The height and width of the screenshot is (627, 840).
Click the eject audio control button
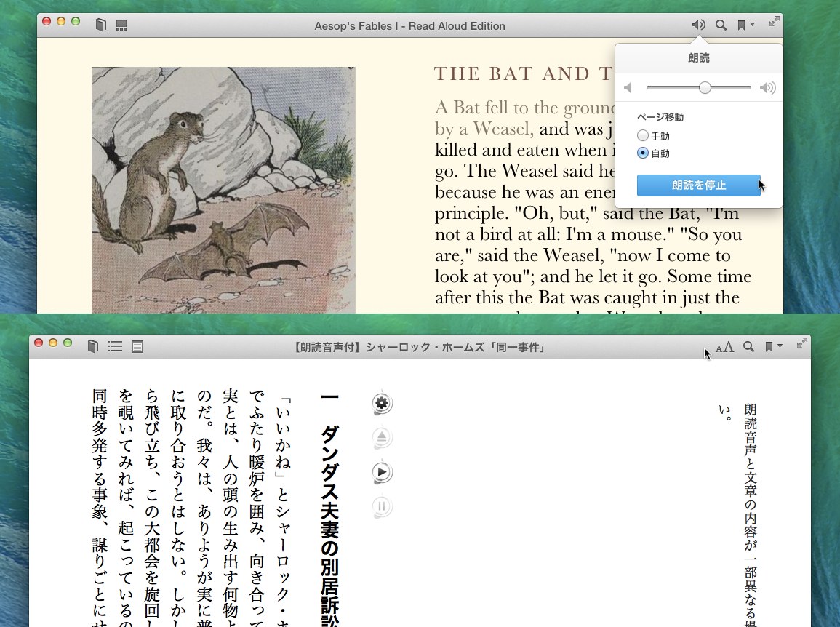[x=382, y=437]
